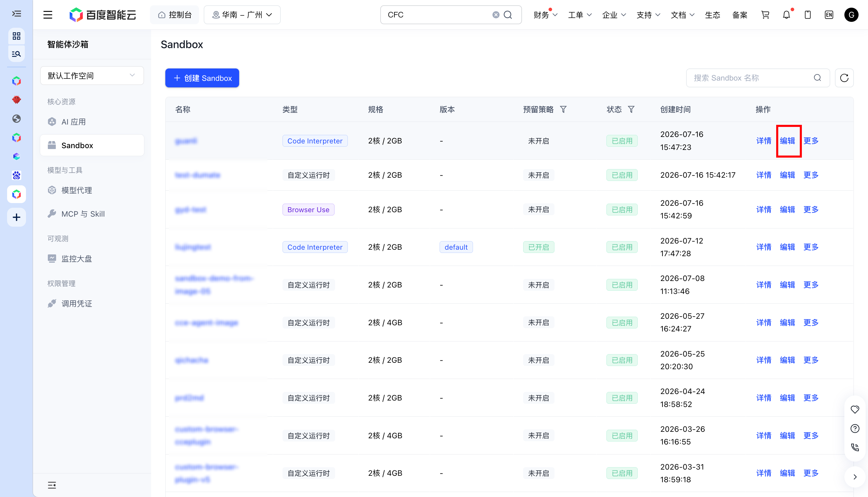Click 2核 / 4GB spec in 2026-05-27 row
Image resolution: width=868 pixels, height=497 pixels.
coord(385,322)
